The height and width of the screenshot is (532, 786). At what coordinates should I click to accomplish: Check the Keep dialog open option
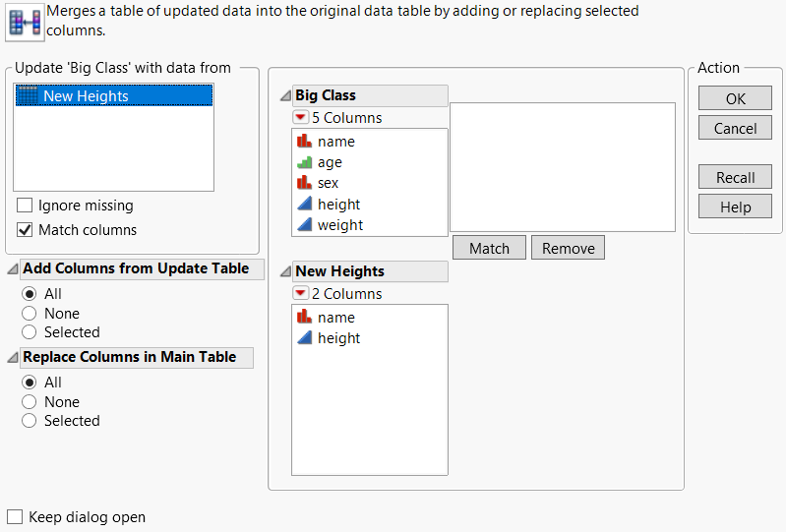point(15,517)
